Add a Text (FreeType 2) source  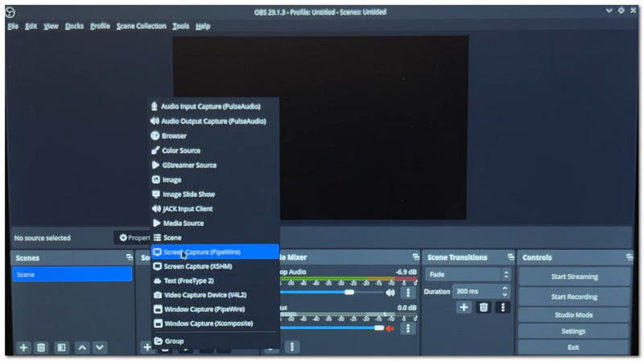point(214,281)
